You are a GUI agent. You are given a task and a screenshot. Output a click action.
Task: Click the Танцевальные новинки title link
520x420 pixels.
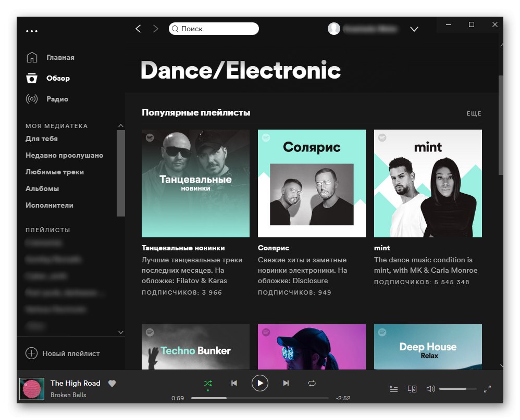point(183,248)
